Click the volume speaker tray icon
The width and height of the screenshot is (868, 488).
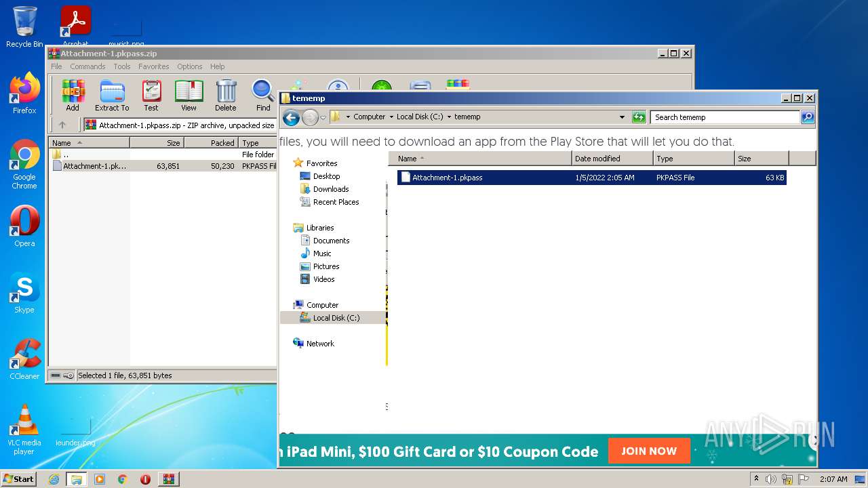[x=771, y=479]
